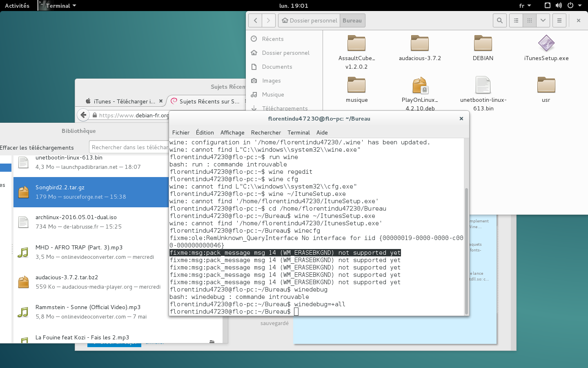Open the fr keyboard layout dropdown
588x368 pixels.
pos(525,6)
